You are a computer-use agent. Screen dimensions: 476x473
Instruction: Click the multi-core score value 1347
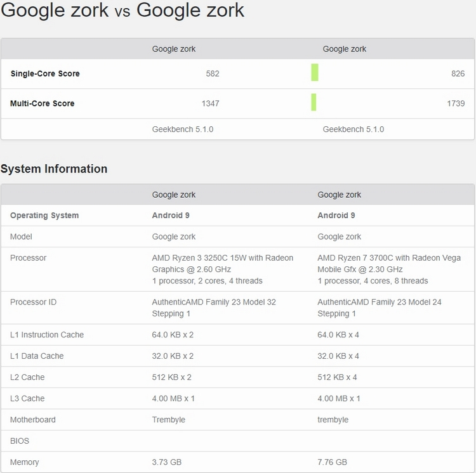210,103
